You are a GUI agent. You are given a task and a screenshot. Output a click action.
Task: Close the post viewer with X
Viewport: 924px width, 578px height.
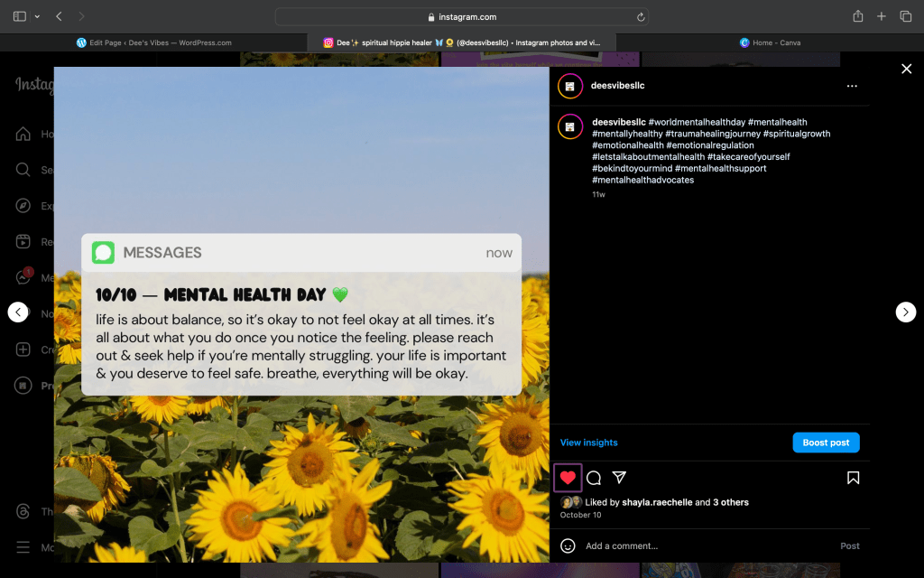tap(906, 69)
